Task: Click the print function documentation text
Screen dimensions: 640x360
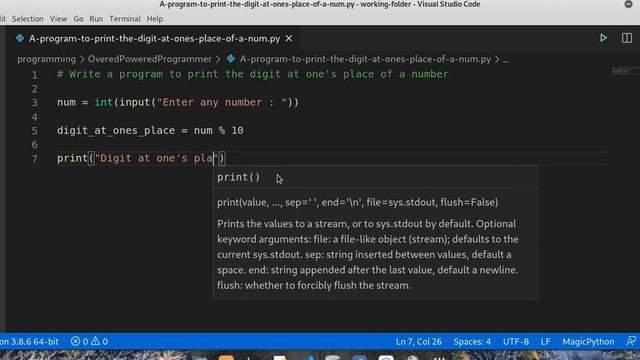Action: tap(368, 255)
